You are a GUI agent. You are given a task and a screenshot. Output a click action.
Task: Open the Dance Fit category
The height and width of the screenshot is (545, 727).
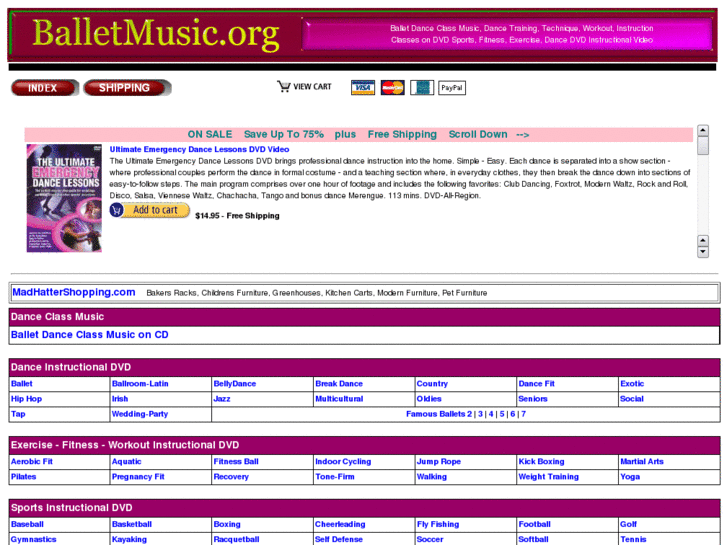pyautogui.click(x=536, y=384)
